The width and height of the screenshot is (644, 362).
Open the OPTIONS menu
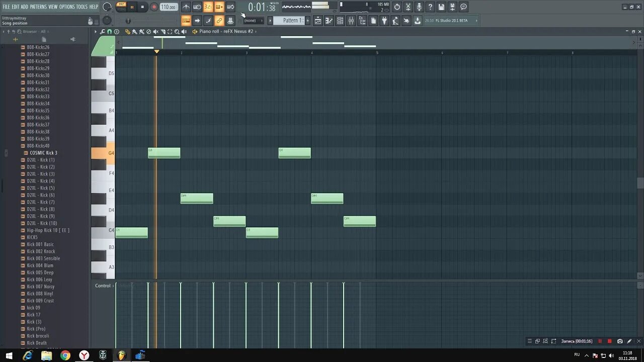click(x=67, y=7)
